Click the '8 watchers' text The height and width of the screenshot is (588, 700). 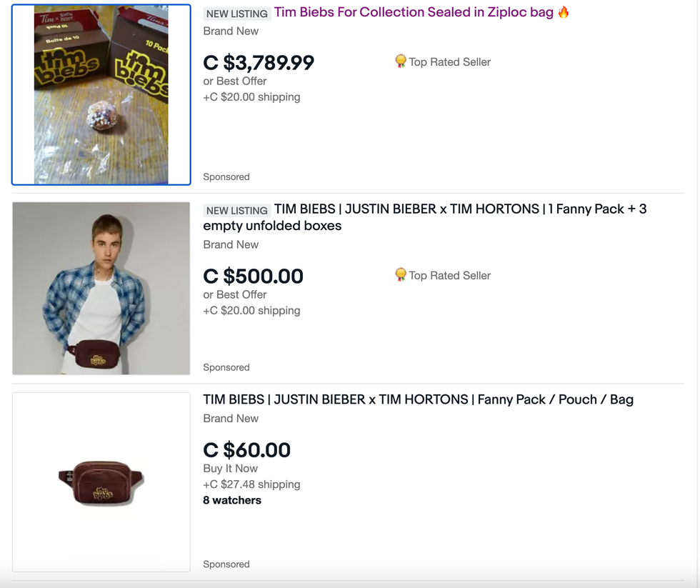click(232, 500)
